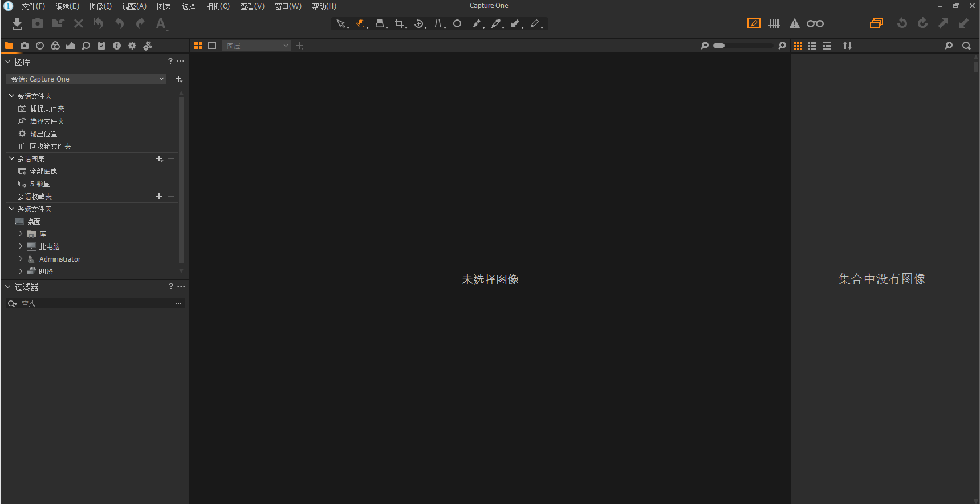Enable proofing glasses view

click(815, 23)
